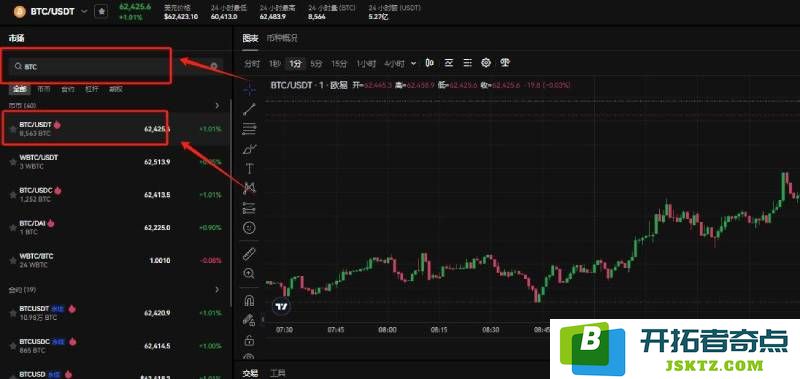Image resolution: width=800 pixels, height=379 pixels.
Task: Expand more timeframes after 4小时
Action: (413, 64)
